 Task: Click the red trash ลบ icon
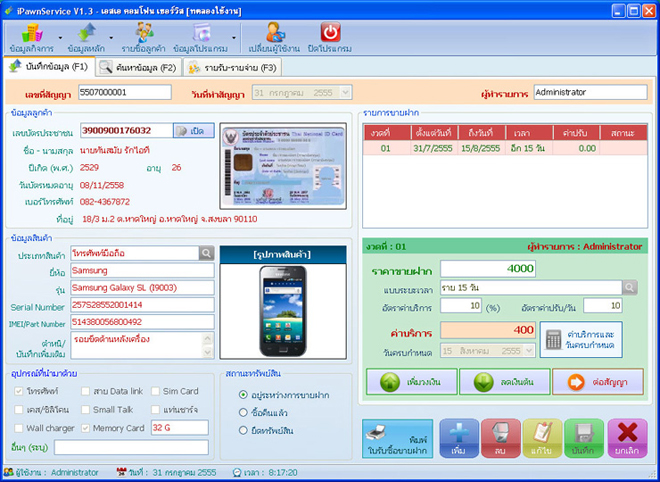pos(501,438)
